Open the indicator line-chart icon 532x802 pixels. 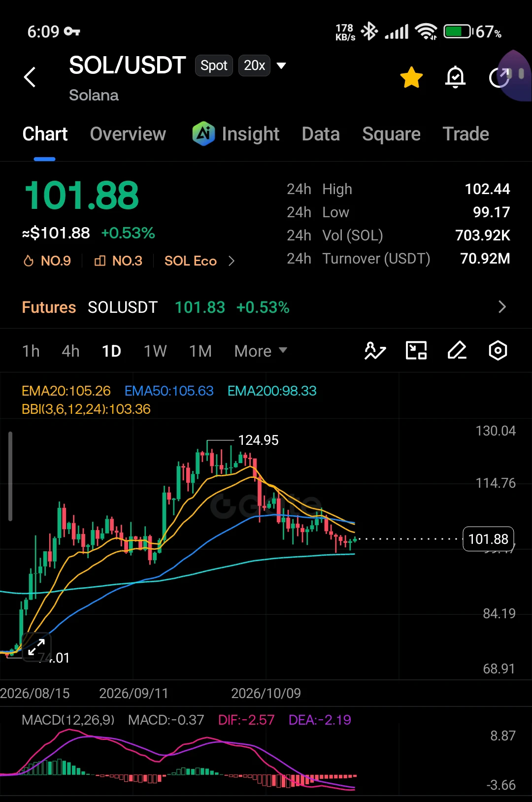coord(375,351)
